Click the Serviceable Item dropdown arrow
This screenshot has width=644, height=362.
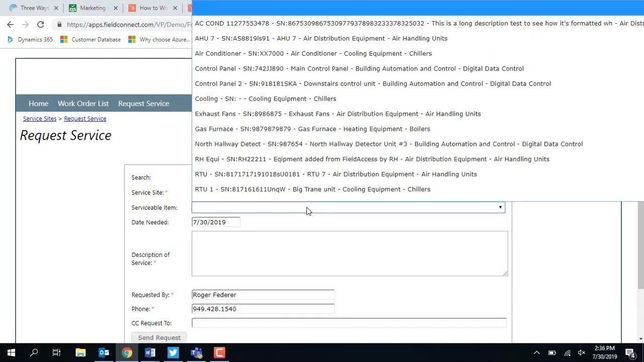(x=500, y=208)
